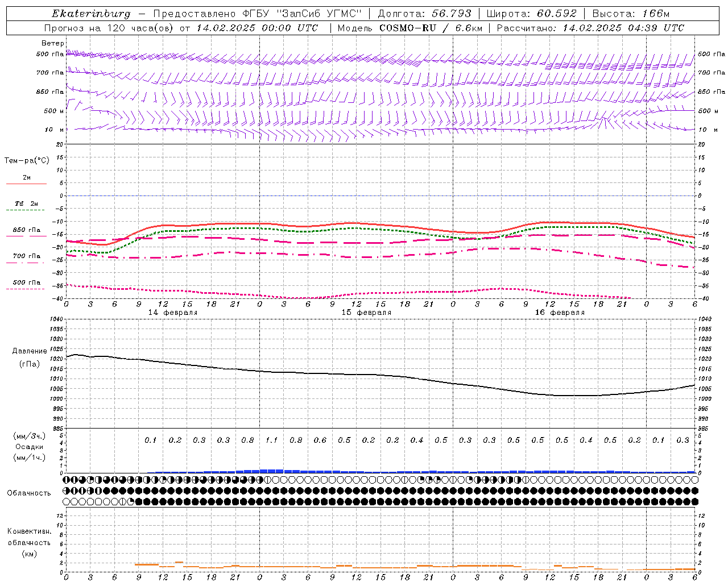Screen dimensions: 728x582
Task: Click the 0.6 precipitation value
Action: click(320, 440)
